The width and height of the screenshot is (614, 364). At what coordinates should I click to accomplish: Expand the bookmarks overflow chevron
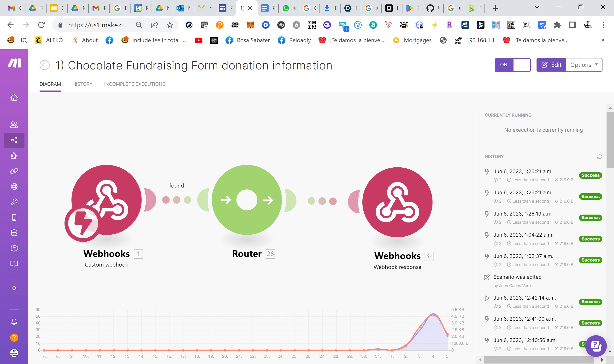(x=602, y=40)
